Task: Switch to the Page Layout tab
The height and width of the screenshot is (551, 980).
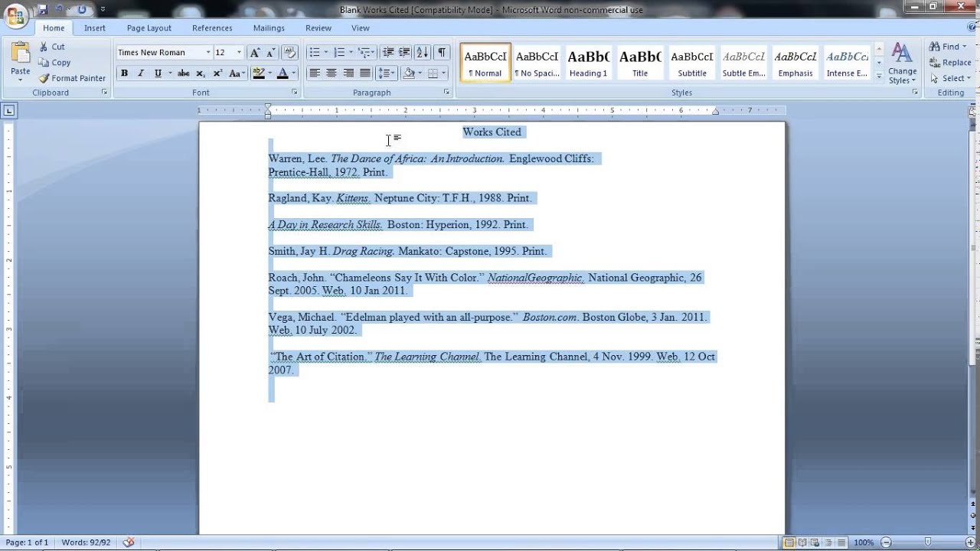Action: 149,28
